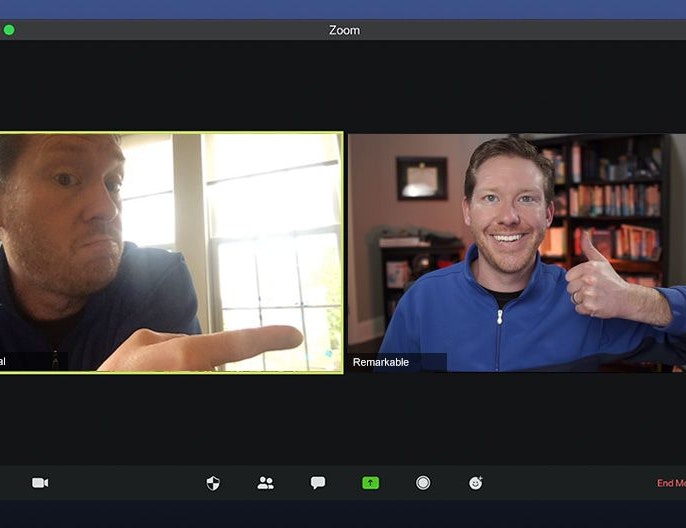The height and width of the screenshot is (528, 686).
Task: Select the yellow-highlighted active speaker video
Action: 170,252
